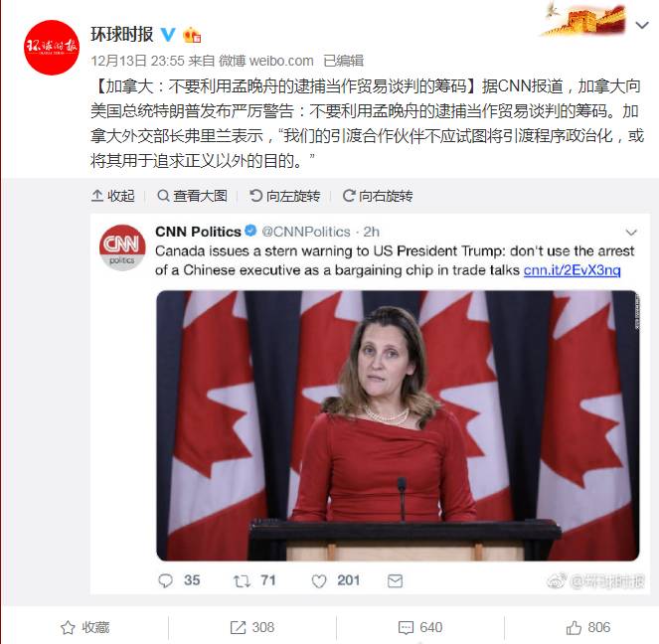The height and width of the screenshot is (644, 659).
Task: View full-size image via 查看大图
Action: pos(192,196)
